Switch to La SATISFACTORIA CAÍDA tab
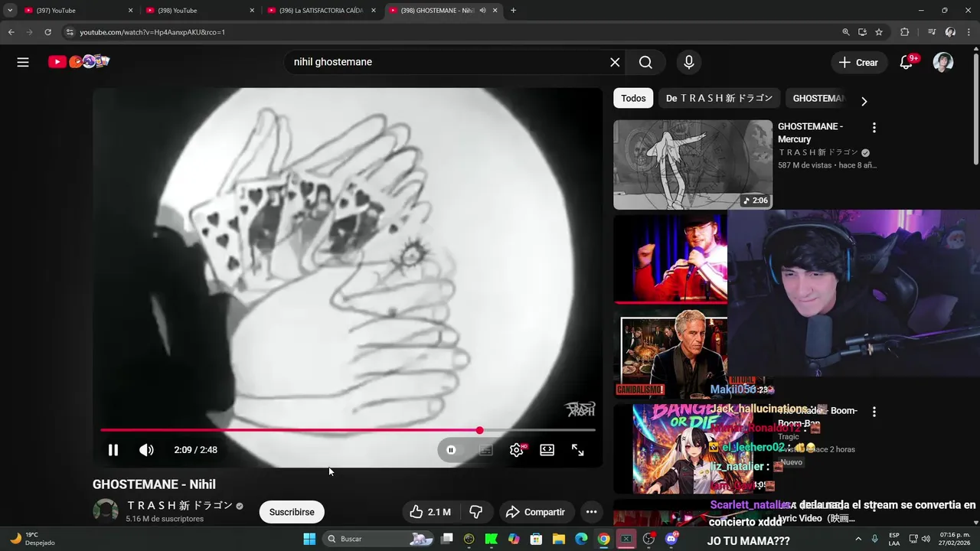The image size is (980, 551). click(x=322, y=11)
